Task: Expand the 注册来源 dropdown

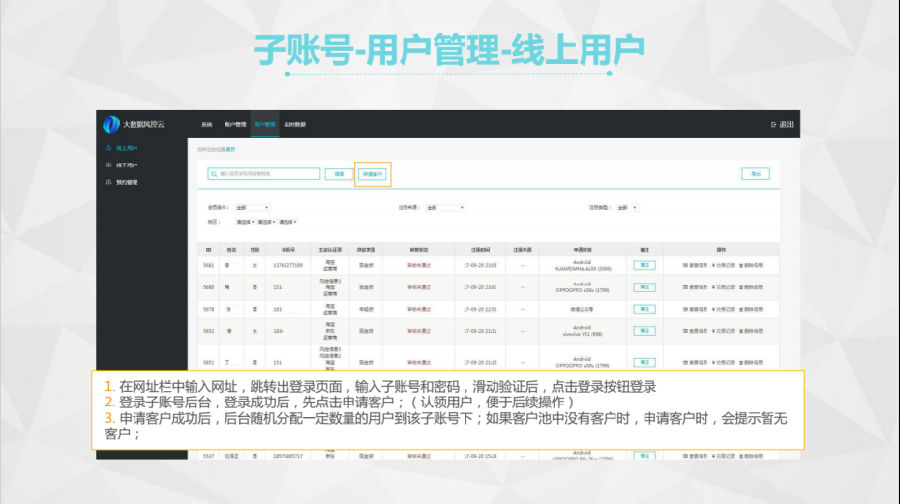Action: point(445,207)
